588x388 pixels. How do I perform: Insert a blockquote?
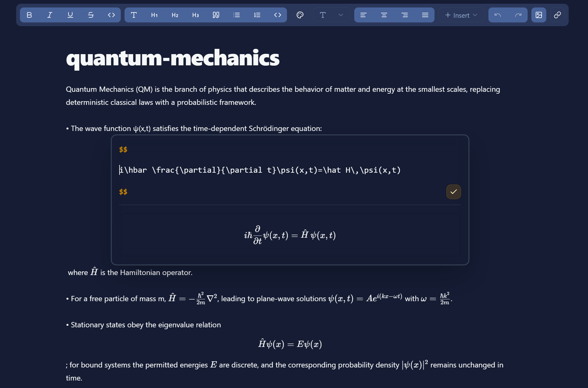coord(216,15)
